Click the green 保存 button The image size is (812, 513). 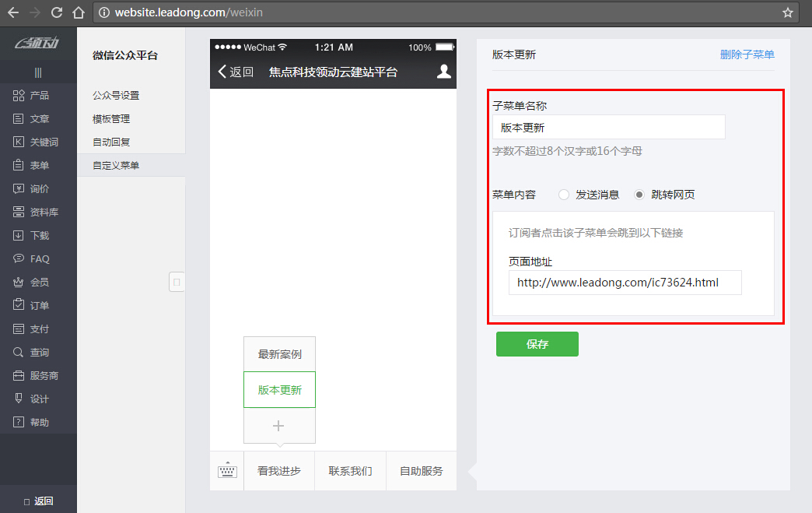tap(537, 344)
